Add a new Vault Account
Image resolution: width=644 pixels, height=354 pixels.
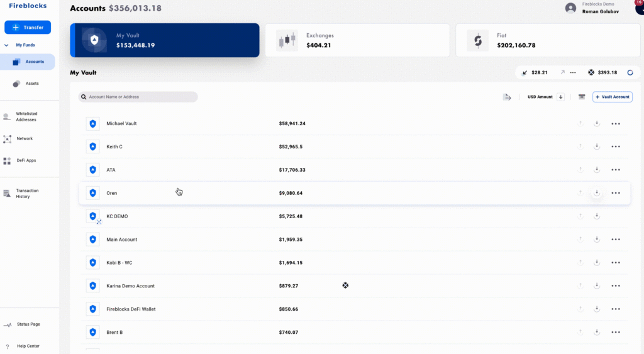point(613,97)
